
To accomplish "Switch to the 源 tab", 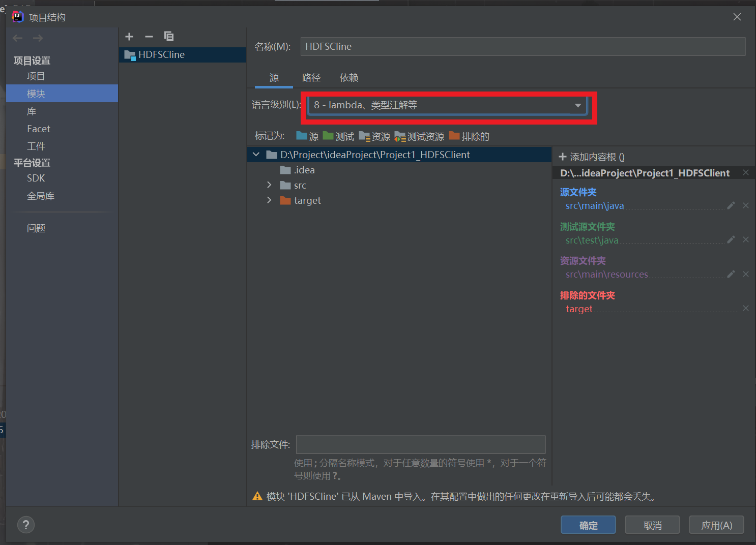I will coord(274,78).
